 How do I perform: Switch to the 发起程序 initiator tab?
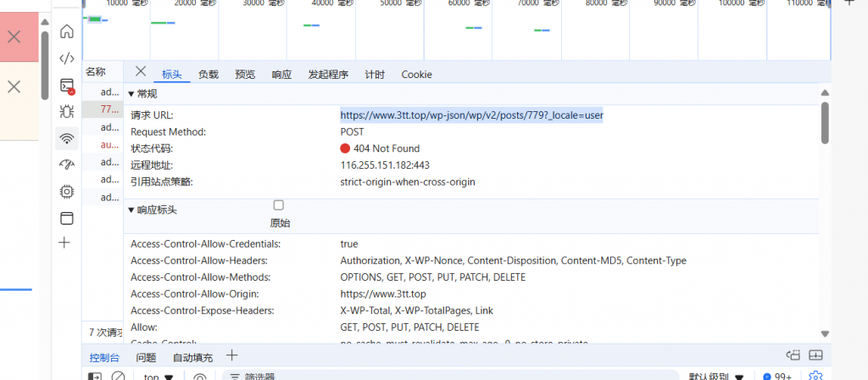click(328, 75)
